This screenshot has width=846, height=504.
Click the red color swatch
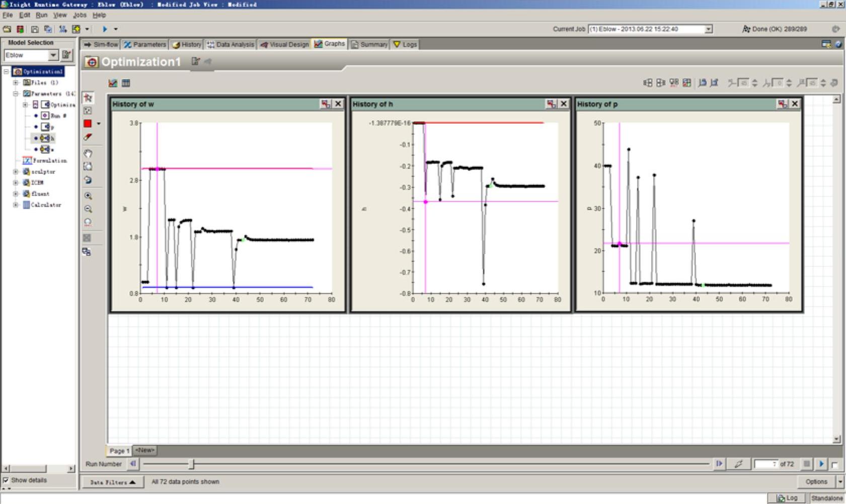coord(88,123)
